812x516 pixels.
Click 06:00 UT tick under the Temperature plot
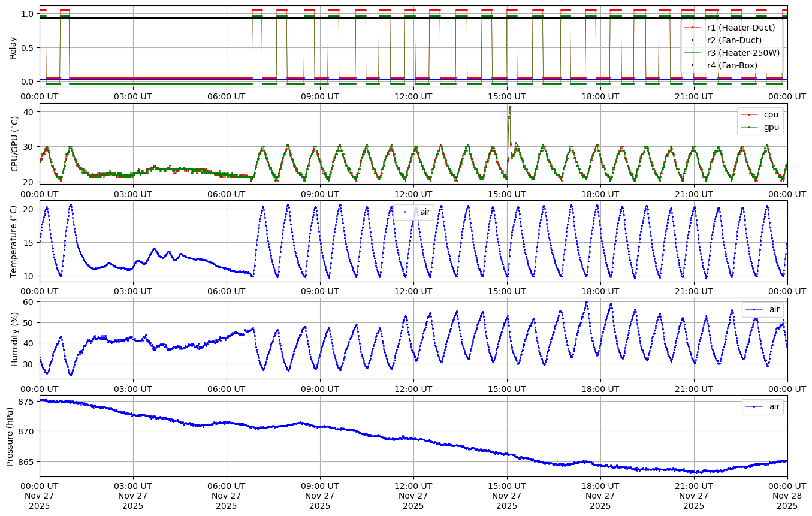click(227, 290)
